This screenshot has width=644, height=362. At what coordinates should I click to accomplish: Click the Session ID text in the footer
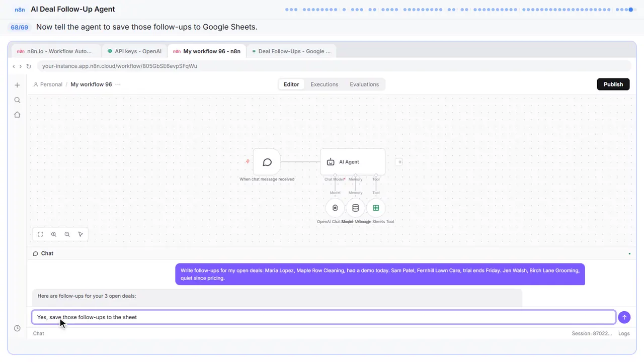[x=592, y=333]
